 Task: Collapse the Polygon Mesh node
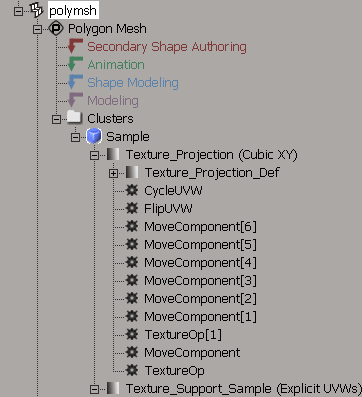pyautogui.click(x=37, y=29)
